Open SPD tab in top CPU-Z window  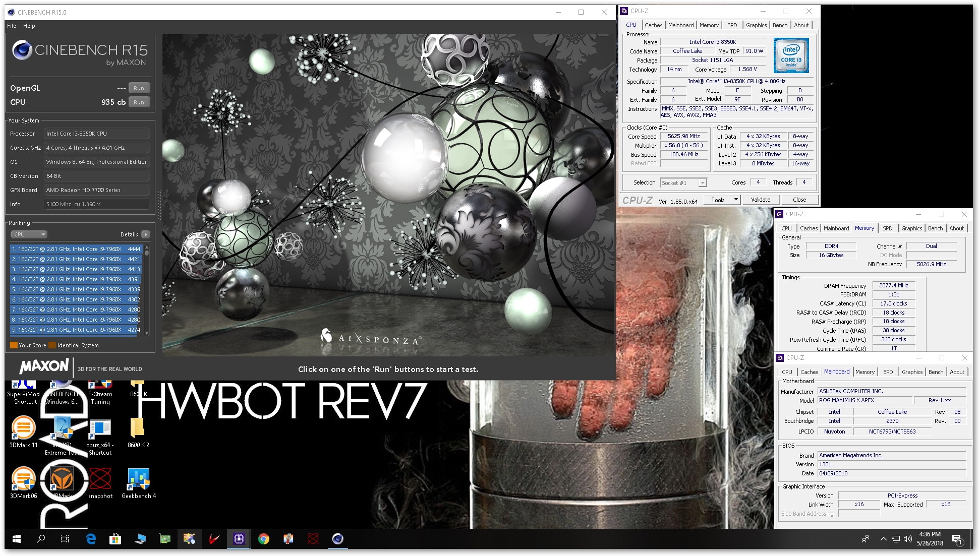[732, 25]
